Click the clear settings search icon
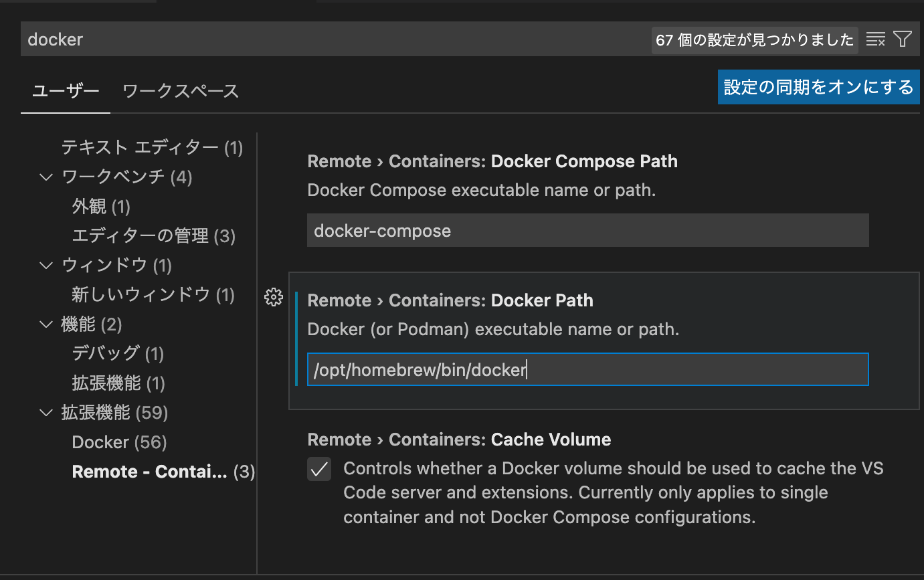 pos(875,39)
